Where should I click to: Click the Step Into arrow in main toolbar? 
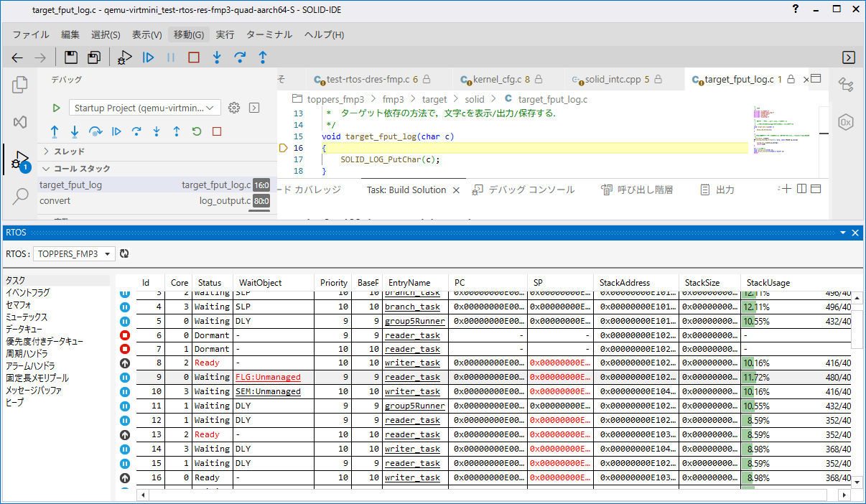(x=217, y=57)
